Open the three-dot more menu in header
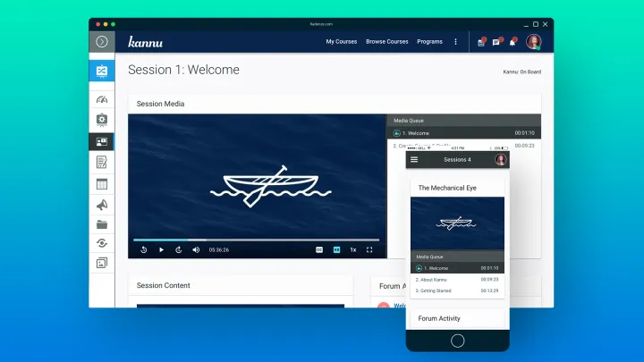This screenshot has height=362, width=644. pyautogui.click(x=455, y=41)
